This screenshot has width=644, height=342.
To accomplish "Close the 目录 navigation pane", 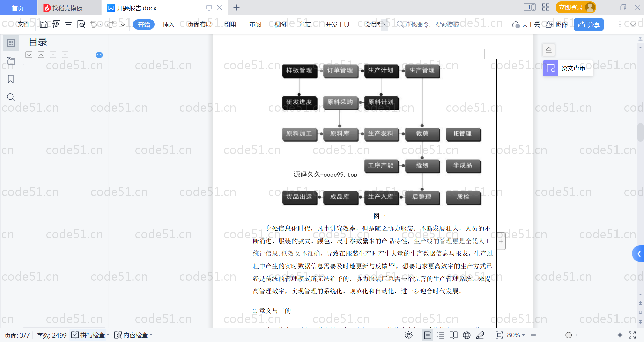I will 98,41.
